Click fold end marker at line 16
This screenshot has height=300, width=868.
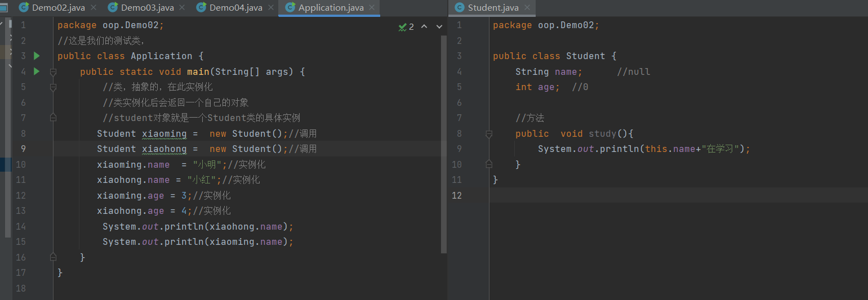click(53, 257)
